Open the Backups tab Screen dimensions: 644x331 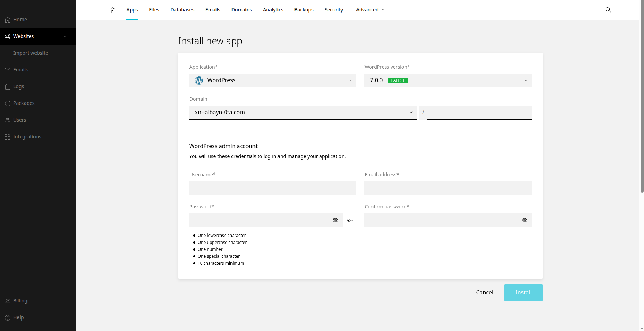[304, 10]
